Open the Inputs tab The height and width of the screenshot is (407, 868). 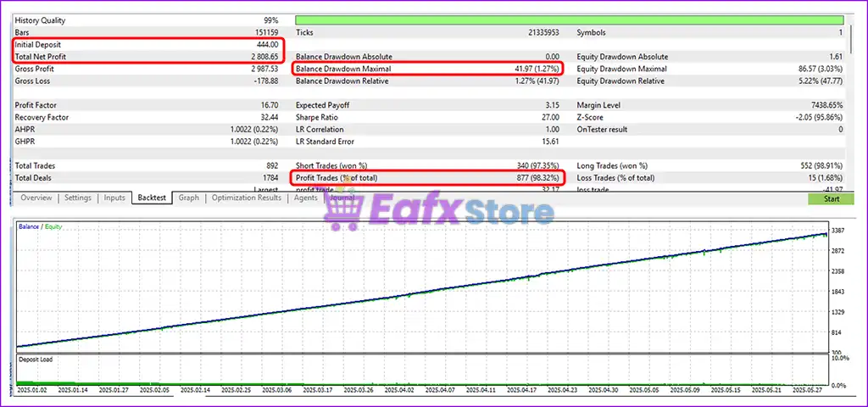[x=114, y=198]
